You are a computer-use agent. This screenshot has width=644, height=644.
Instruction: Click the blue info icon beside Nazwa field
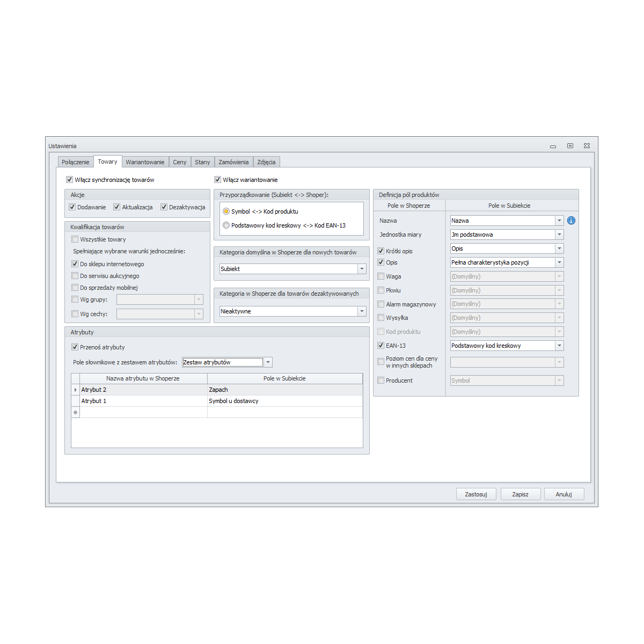click(x=571, y=221)
